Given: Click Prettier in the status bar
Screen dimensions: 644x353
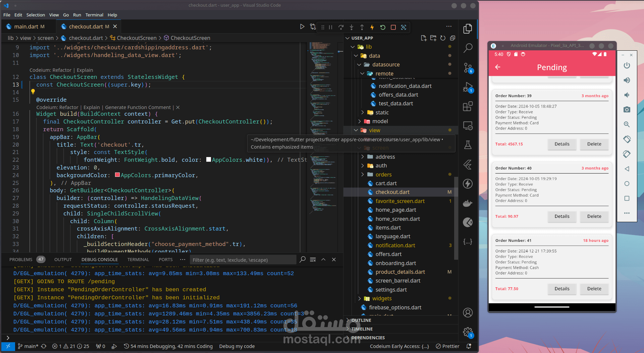Looking at the screenshot, I should point(447,346).
